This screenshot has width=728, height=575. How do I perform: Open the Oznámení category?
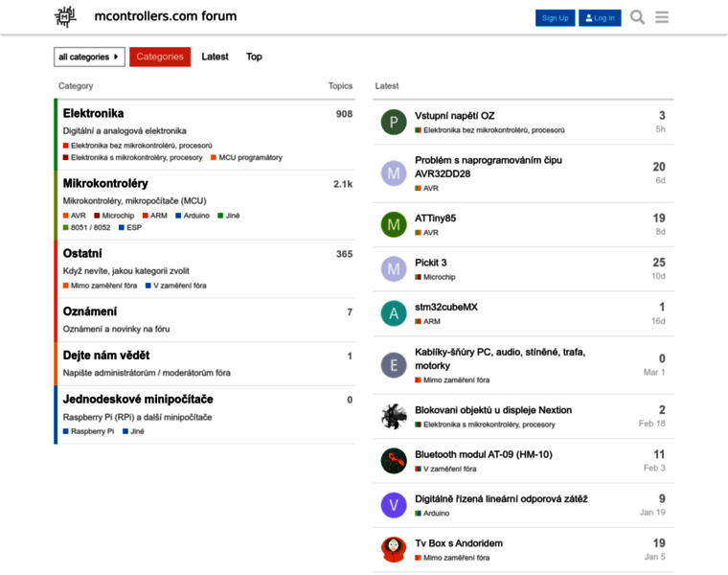[90, 311]
